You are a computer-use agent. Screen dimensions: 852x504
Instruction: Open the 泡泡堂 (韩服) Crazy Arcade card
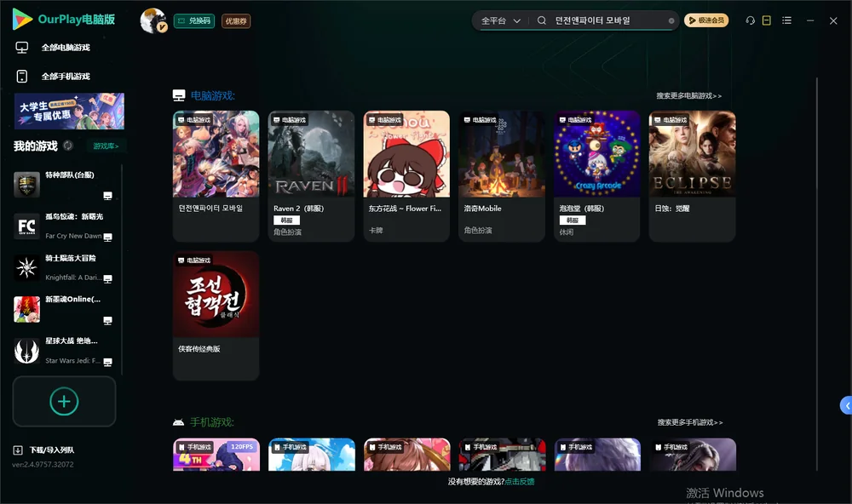(596, 176)
